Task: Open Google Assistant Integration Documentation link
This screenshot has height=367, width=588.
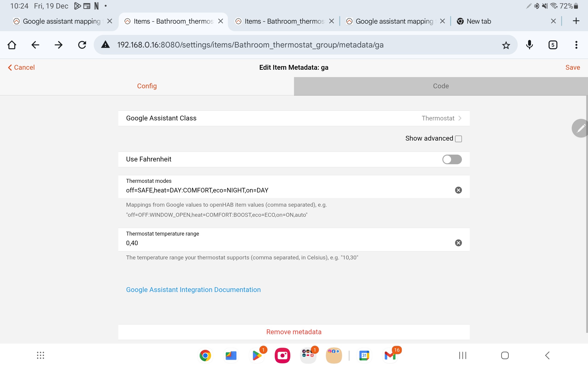Action: 193,289
